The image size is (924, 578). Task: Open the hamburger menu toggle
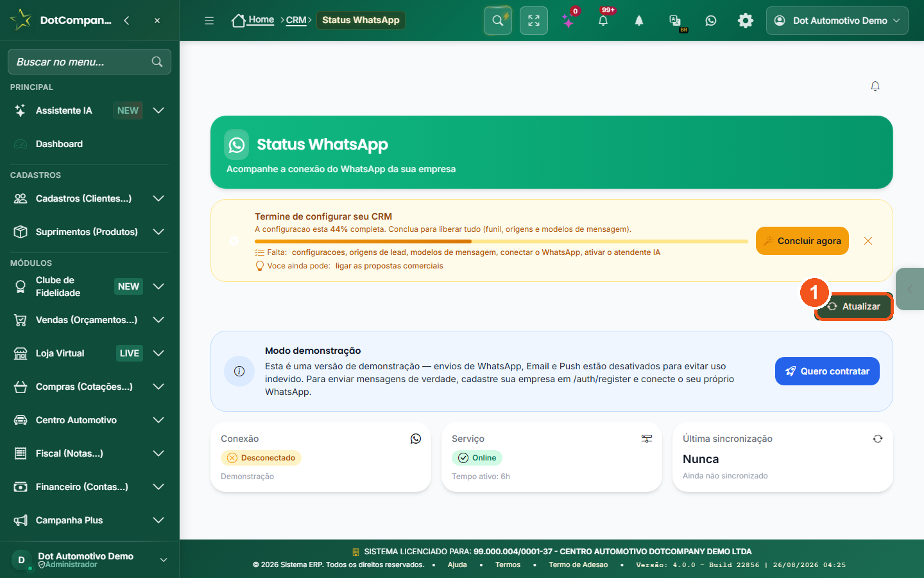tap(209, 21)
